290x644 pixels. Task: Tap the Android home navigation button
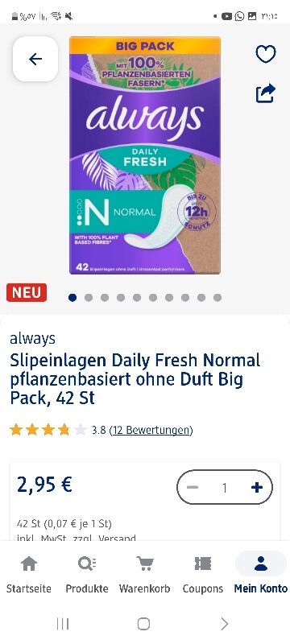(x=143, y=624)
